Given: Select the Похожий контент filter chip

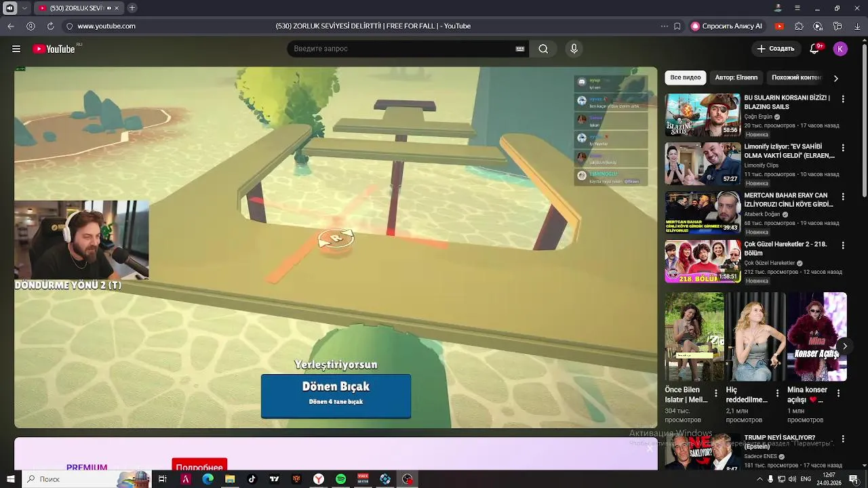Looking at the screenshot, I should (x=796, y=77).
